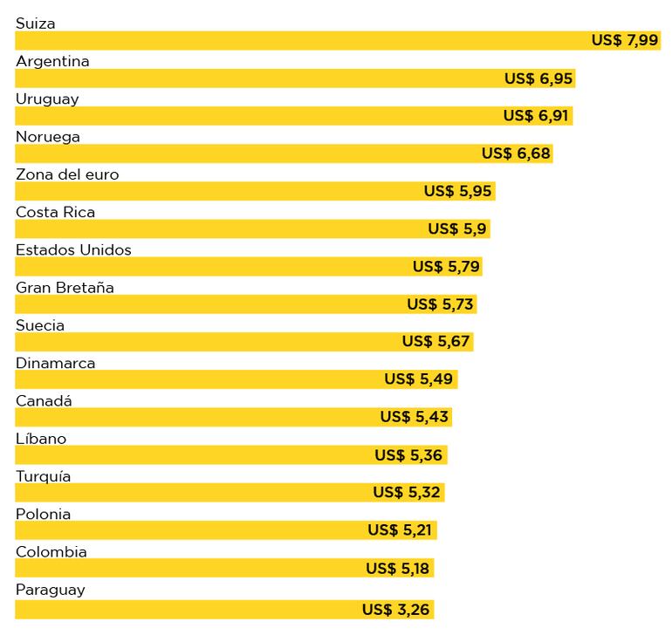Image resolution: width=672 pixels, height=635 pixels.
Task: Click the Uruguay country label
Action: tap(47, 99)
